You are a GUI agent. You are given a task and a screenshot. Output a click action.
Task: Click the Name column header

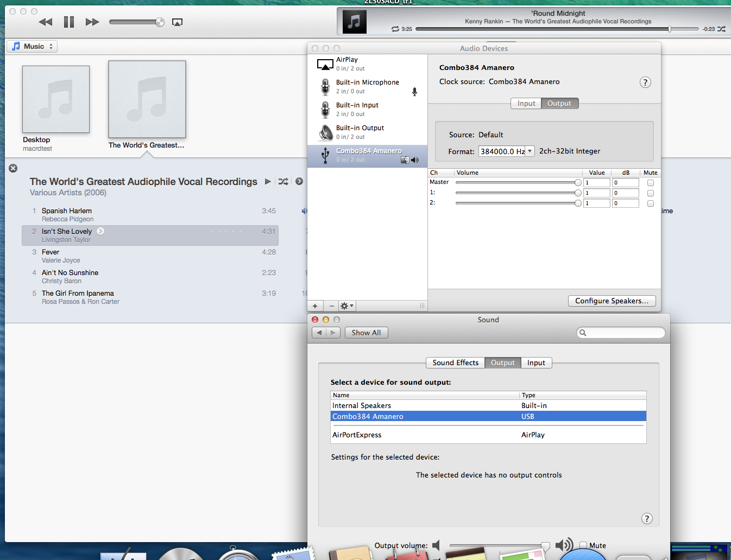pyautogui.click(x=425, y=395)
